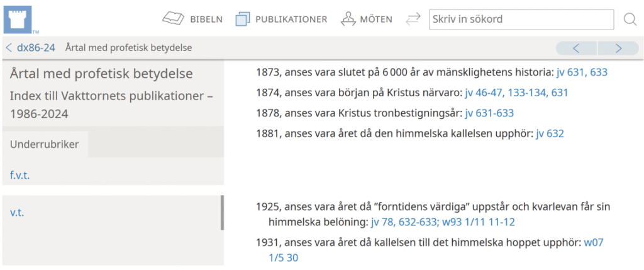Click the magnifying glass search icon
The height and width of the screenshot is (270, 644).
click(630, 20)
